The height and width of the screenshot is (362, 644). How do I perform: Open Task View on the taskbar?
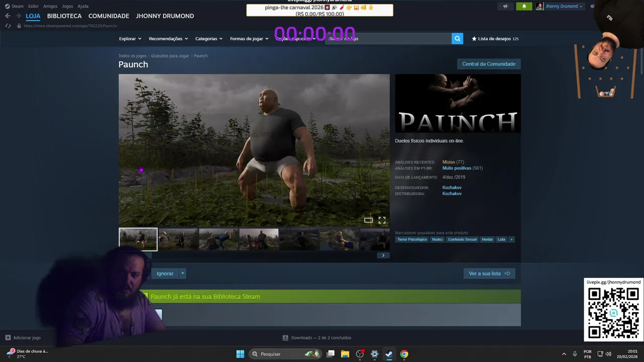pos(331,354)
